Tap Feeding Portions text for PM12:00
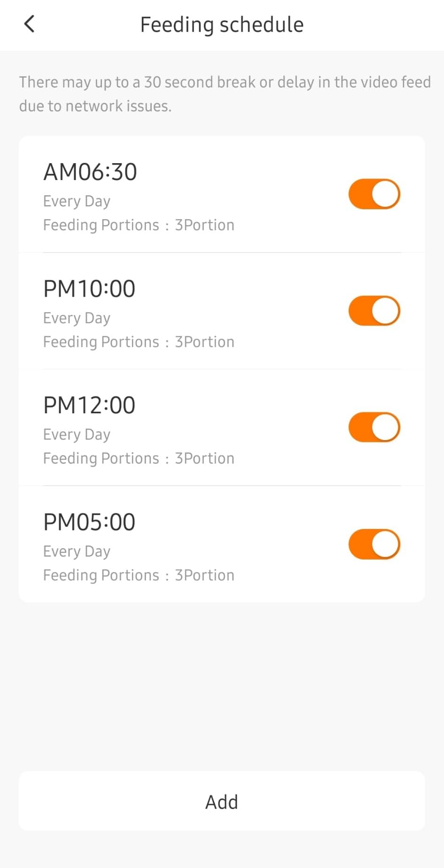The image size is (444, 868). point(139,458)
